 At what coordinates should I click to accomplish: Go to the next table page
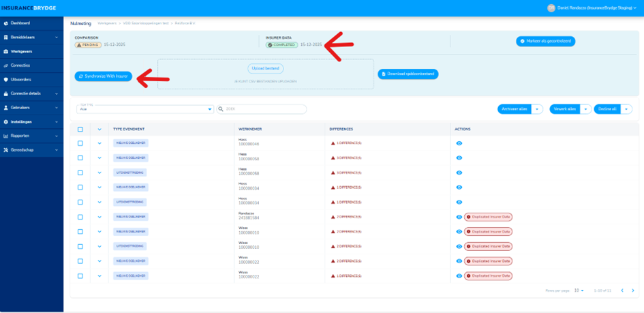(x=632, y=290)
